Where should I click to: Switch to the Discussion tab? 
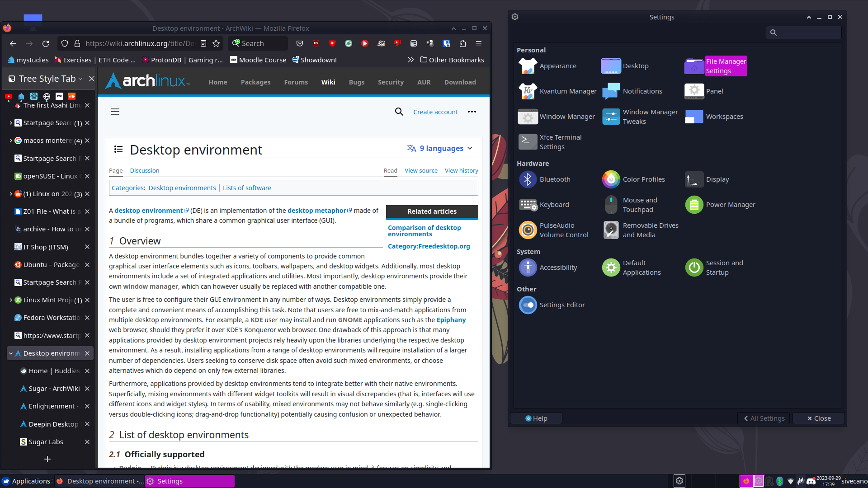pyautogui.click(x=145, y=170)
